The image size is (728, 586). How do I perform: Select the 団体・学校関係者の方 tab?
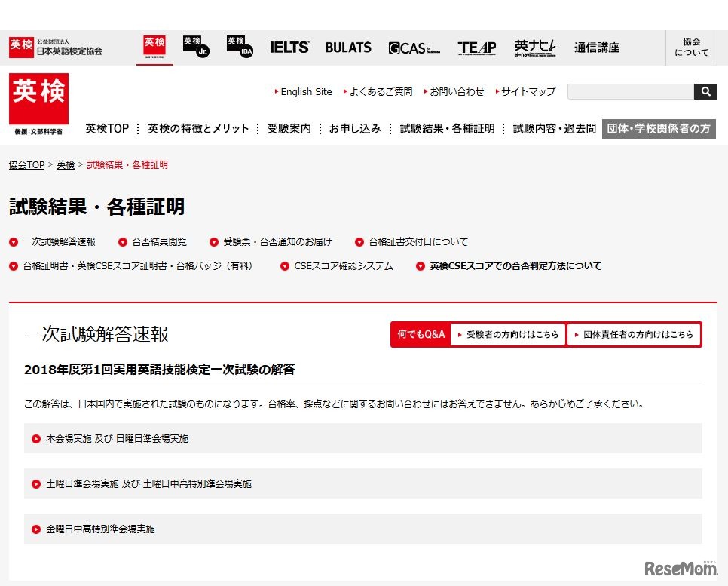pos(659,128)
